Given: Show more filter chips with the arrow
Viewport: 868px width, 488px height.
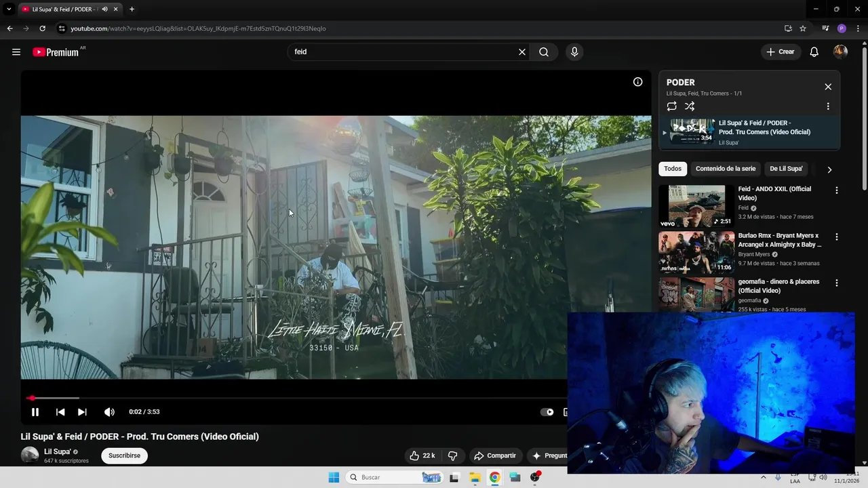Looking at the screenshot, I should 829,169.
